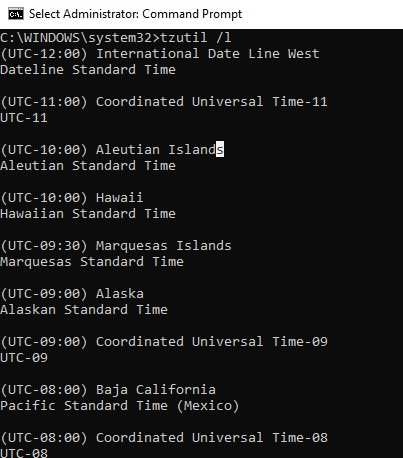Click the Alaskan Standard Time text
Screen dimensions: 403x458
pos(84,310)
